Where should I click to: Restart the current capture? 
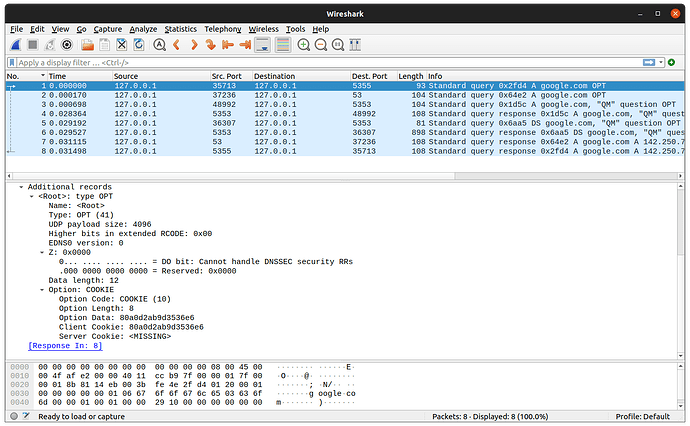click(50, 45)
